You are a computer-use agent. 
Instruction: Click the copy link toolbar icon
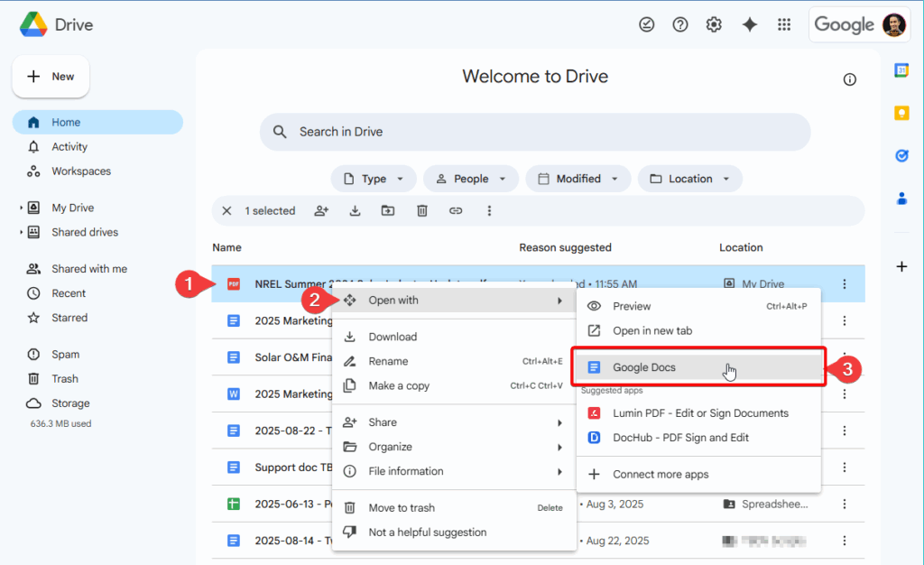pos(456,211)
